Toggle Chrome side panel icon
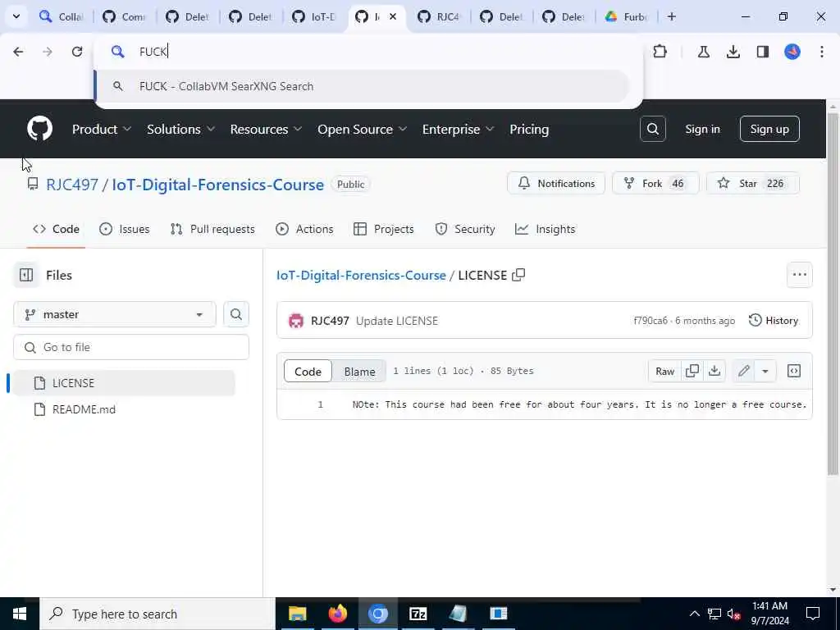 [x=763, y=52]
